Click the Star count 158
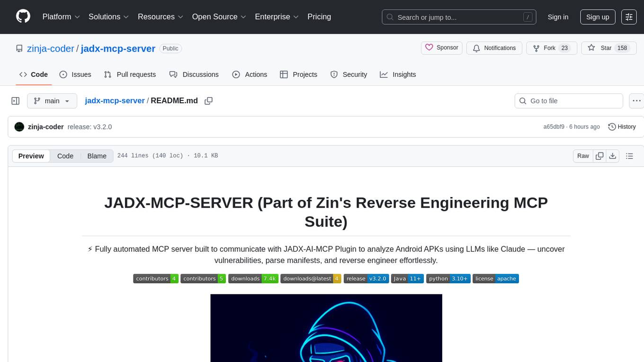 coord(622,48)
